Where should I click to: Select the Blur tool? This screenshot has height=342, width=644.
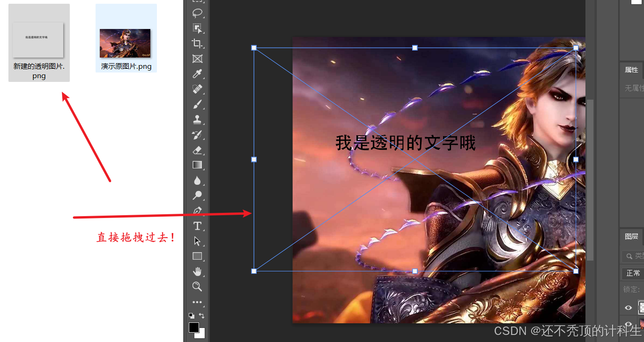pyautogui.click(x=197, y=180)
